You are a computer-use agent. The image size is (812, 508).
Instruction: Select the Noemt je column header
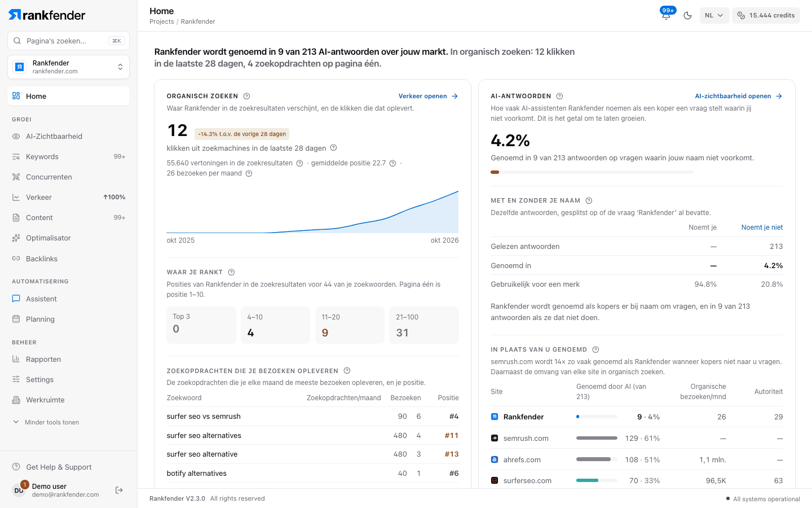702,227
